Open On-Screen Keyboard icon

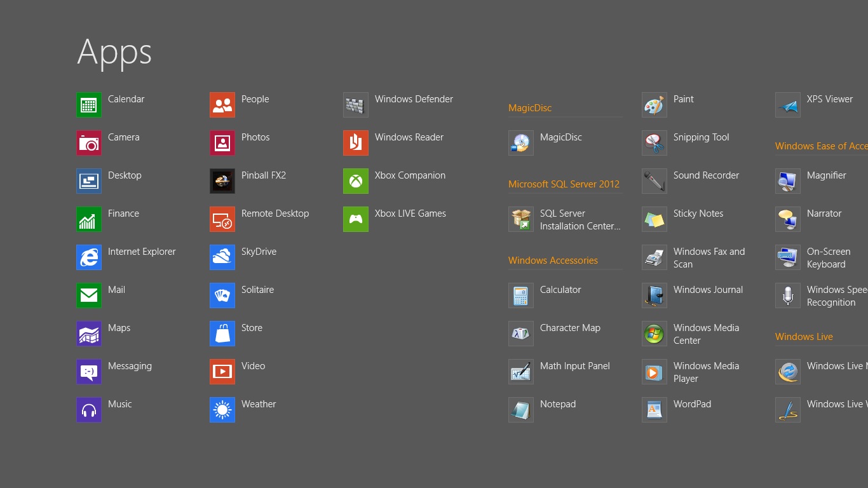788,257
